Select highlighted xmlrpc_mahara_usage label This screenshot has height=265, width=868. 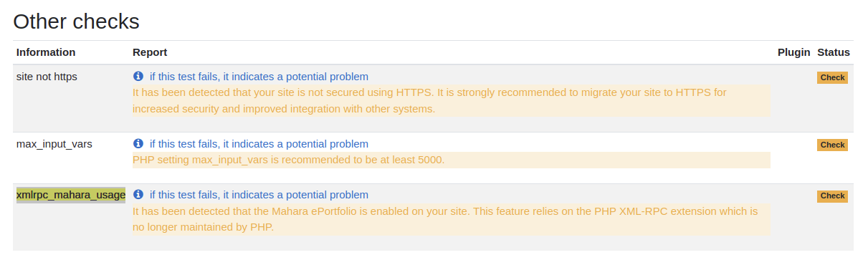coord(71,195)
